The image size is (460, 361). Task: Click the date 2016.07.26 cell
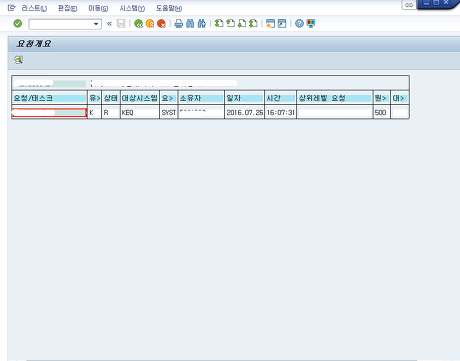[x=244, y=113]
